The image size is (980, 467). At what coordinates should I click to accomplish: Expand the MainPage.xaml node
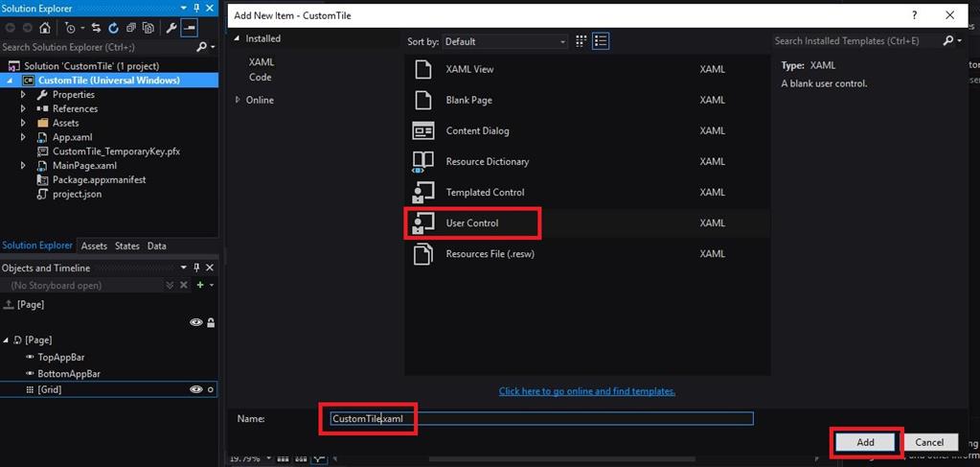point(23,166)
